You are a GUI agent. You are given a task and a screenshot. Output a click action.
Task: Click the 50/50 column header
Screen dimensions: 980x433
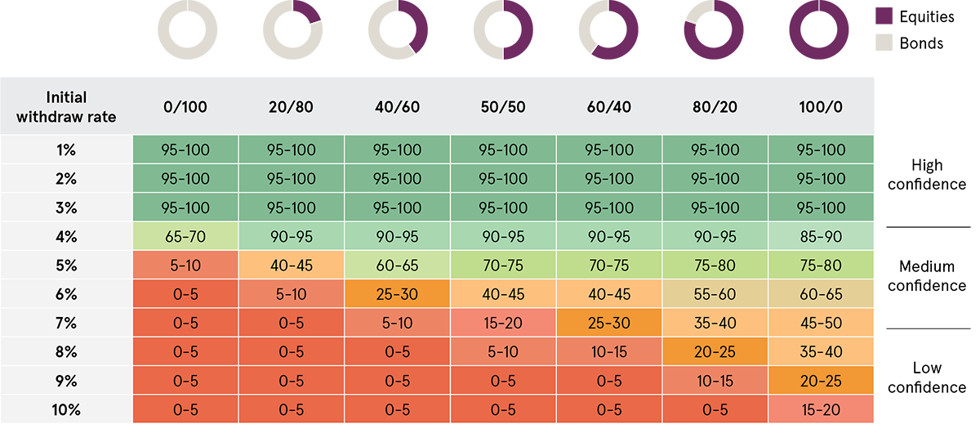coord(503,107)
